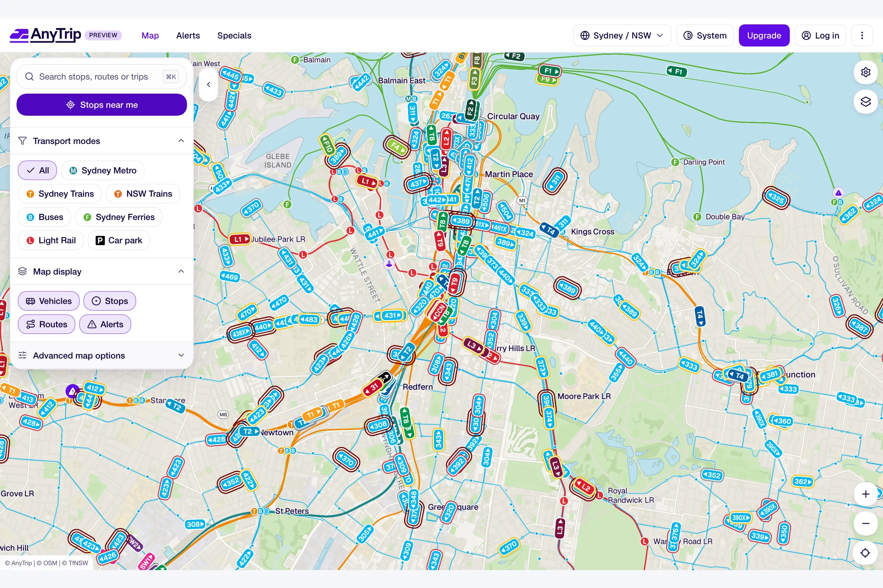Viewport: 883px width, 588px height.
Task: Open the Sydney / NSW region dropdown
Action: click(622, 36)
